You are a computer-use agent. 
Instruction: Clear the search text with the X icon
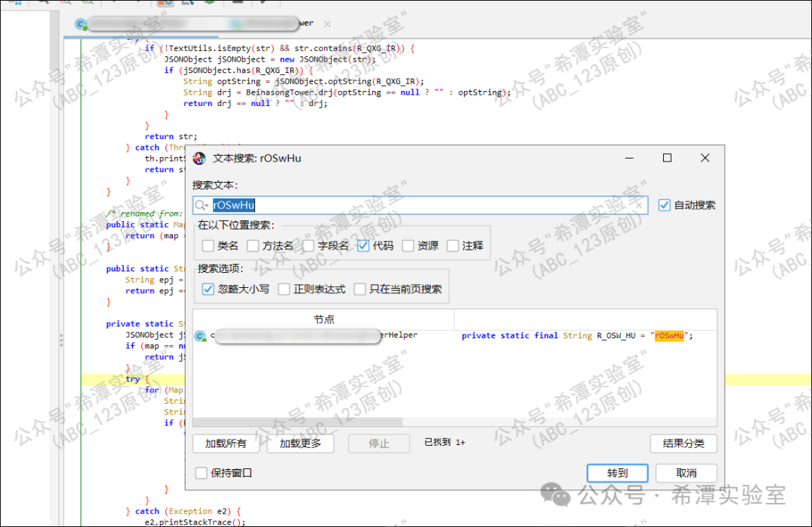point(639,205)
